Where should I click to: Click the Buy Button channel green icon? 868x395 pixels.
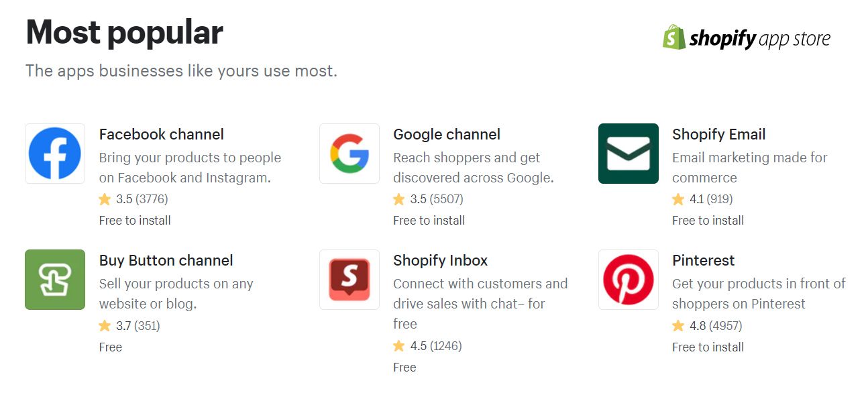54,279
